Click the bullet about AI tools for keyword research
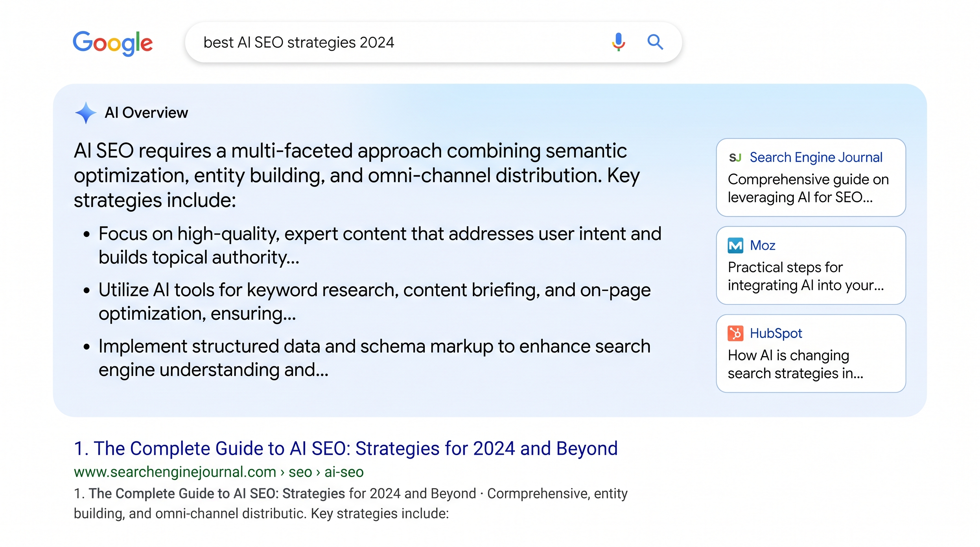 point(374,302)
